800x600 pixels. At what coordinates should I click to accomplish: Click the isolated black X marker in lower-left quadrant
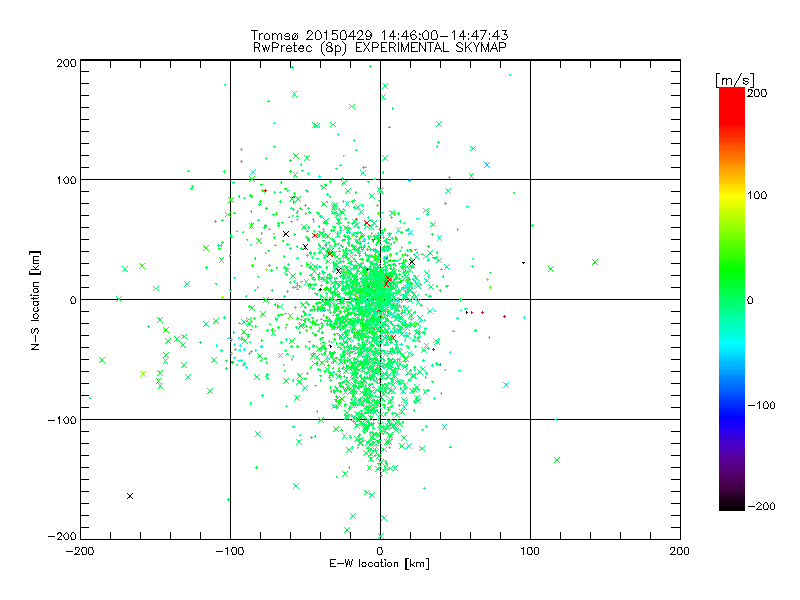130,496
